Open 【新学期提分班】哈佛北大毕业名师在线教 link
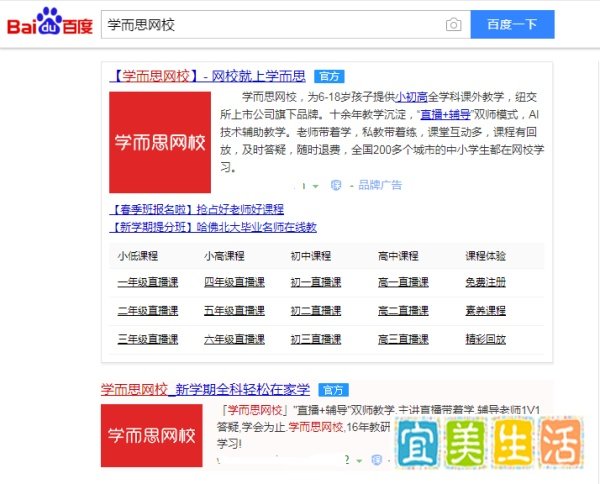 pyautogui.click(x=213, y=227)
